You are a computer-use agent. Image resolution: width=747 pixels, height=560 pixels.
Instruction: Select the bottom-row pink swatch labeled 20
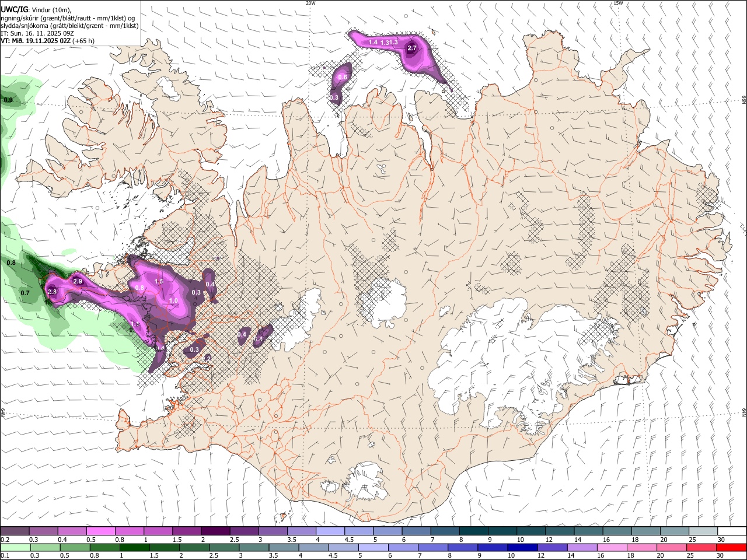[672, 547]
